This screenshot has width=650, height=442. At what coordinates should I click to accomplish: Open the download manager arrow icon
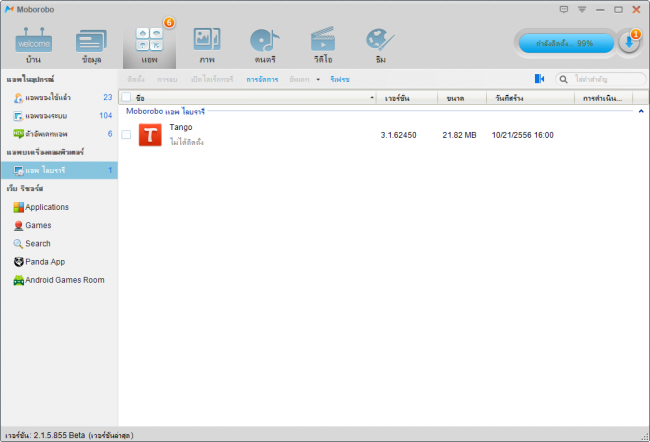(x=629, y=43)
